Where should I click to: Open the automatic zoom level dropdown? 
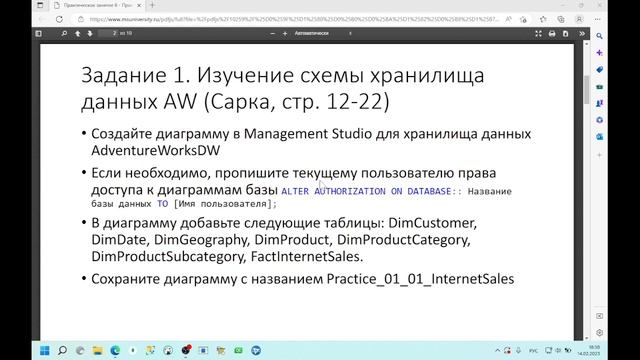tap(322, 33)
